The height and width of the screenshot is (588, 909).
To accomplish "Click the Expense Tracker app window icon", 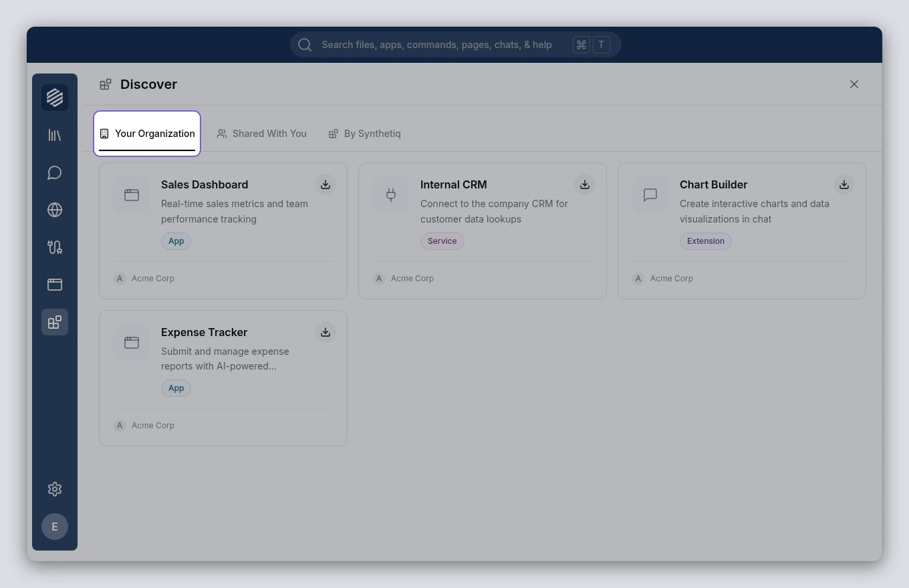I will (132, 343).
